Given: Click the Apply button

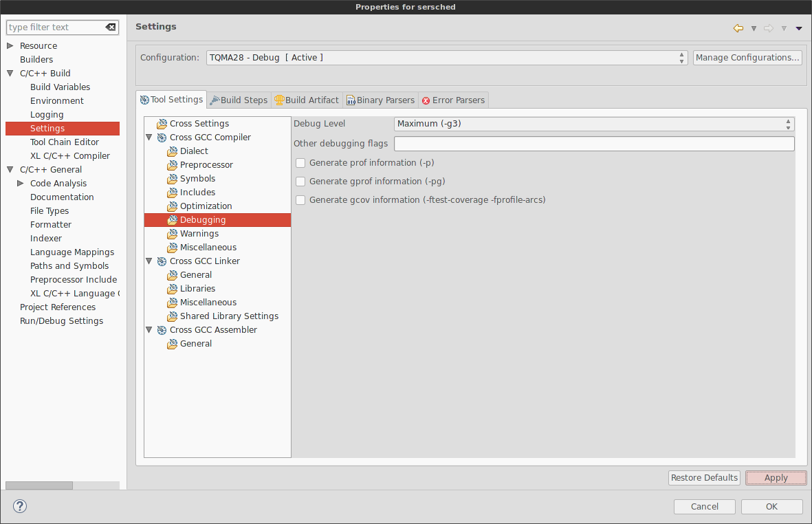Looking at the screenshot, I should tap(776, 478).
